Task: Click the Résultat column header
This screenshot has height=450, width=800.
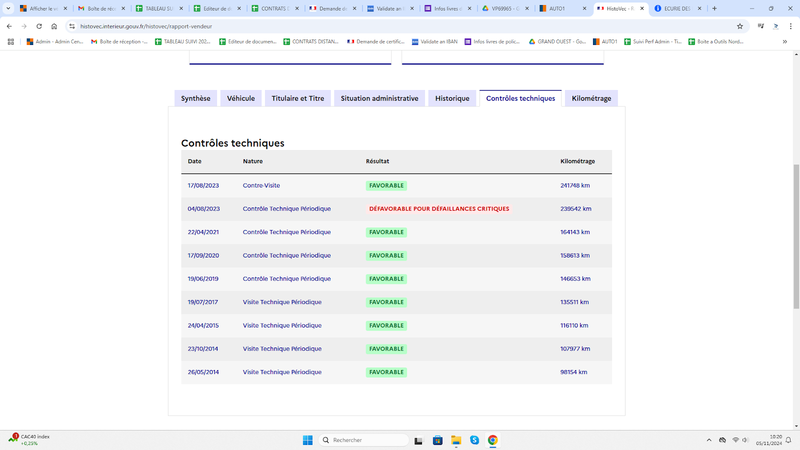Action: click(x=377, y=161)
